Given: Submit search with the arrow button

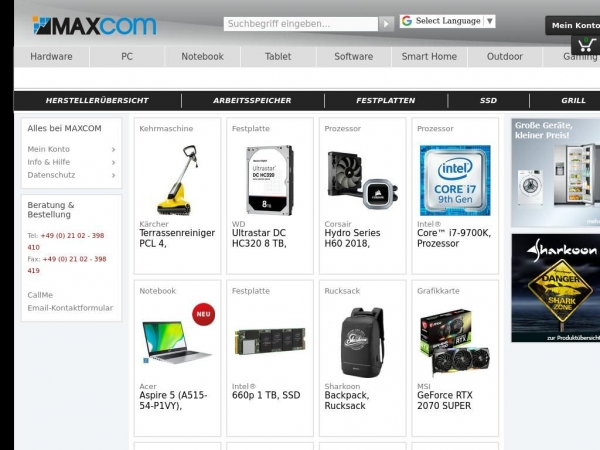Looking at the screenshot, I should point(386,24).
